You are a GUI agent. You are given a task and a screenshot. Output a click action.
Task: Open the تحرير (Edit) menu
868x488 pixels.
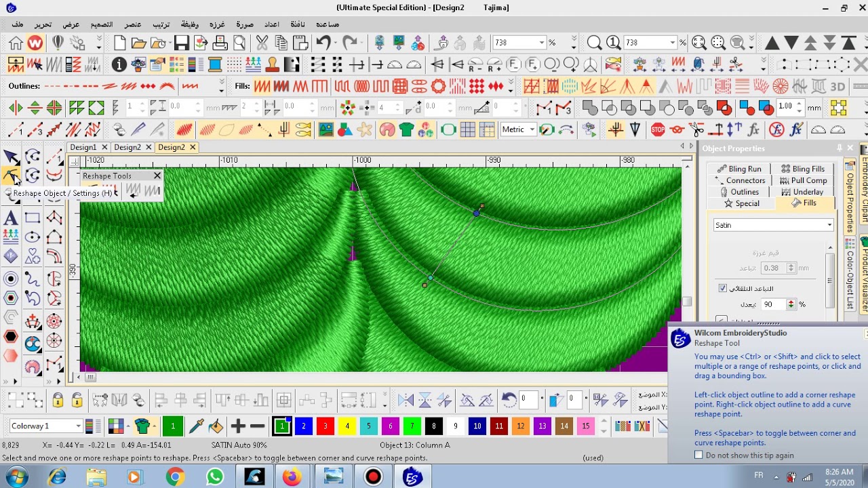[43, 24]
